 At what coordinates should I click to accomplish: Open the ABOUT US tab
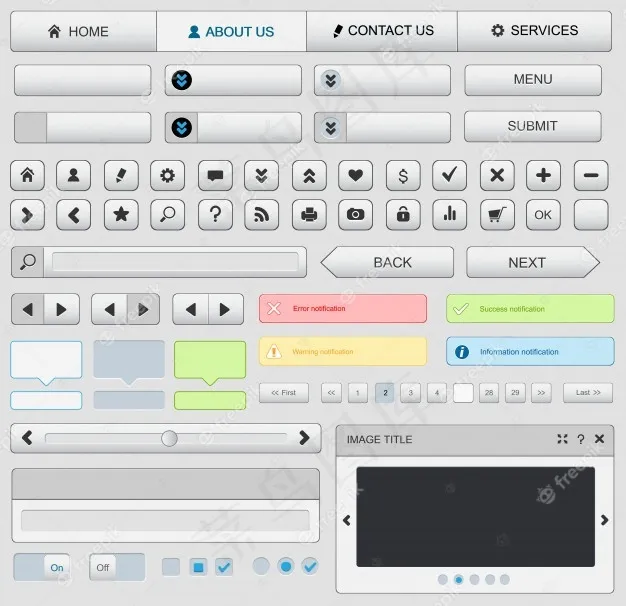pyautogui.click(x=231, y=32)
